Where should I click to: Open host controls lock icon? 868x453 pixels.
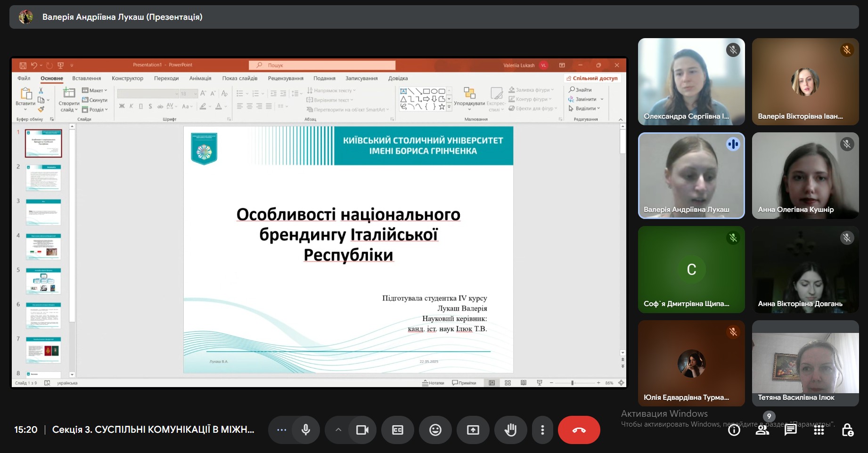pos(847,430)
